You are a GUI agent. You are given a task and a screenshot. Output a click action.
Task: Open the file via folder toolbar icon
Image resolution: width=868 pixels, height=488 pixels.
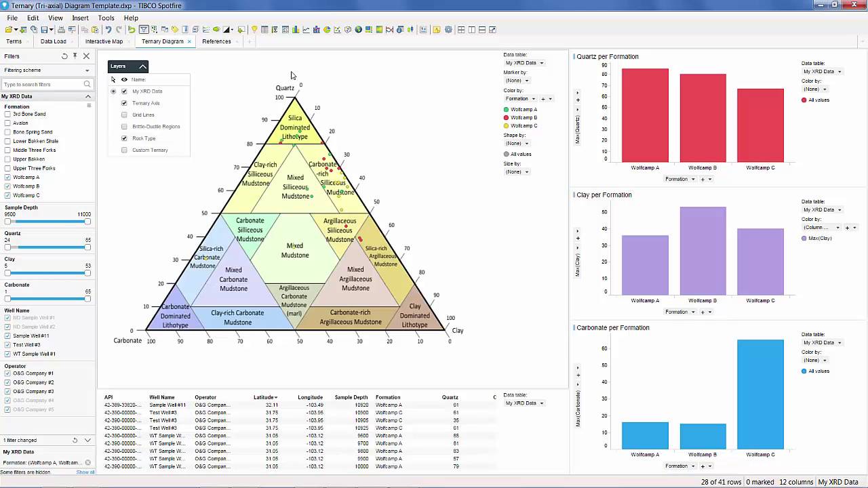8,30
